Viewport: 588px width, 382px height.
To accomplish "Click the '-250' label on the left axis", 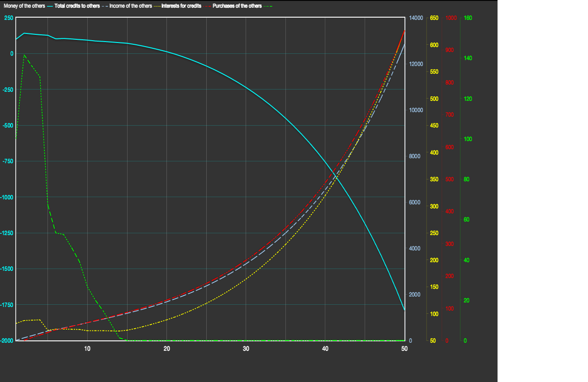I will [x=9, y=90].
